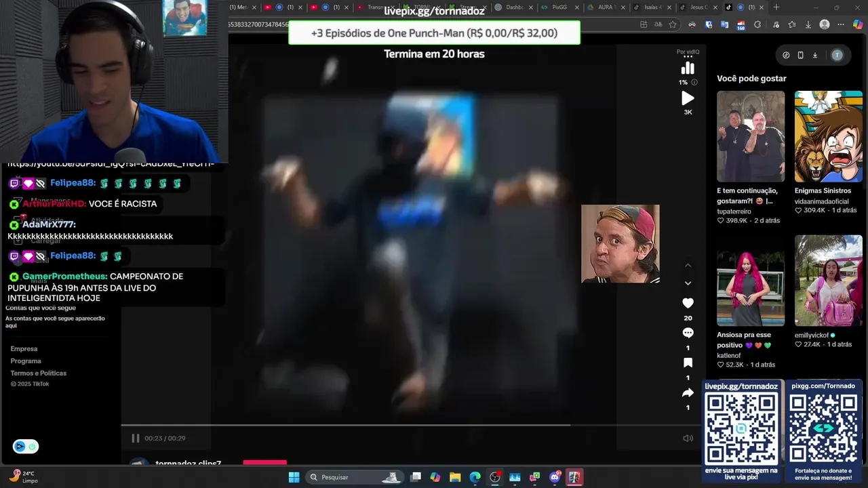
Task: Mute video with speaker icon
Action: 688,439
